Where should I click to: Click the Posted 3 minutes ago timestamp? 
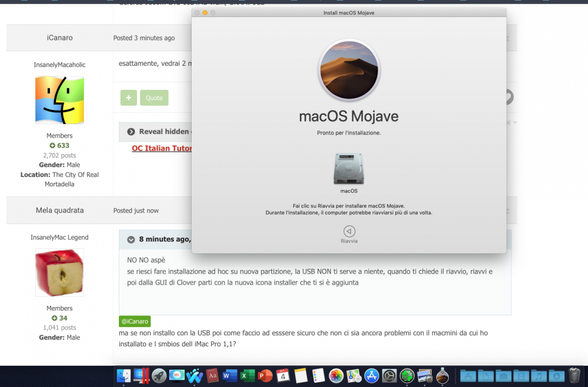click(144, 38)
